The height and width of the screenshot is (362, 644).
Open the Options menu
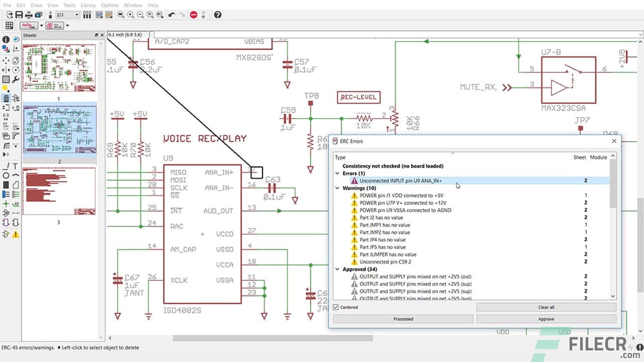[110, 5]
